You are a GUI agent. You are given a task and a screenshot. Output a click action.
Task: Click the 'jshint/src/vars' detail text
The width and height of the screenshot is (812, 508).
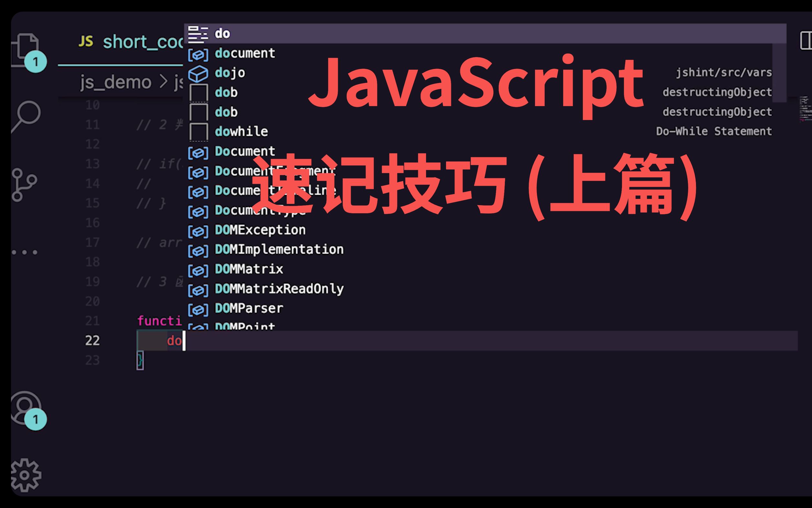724,72
